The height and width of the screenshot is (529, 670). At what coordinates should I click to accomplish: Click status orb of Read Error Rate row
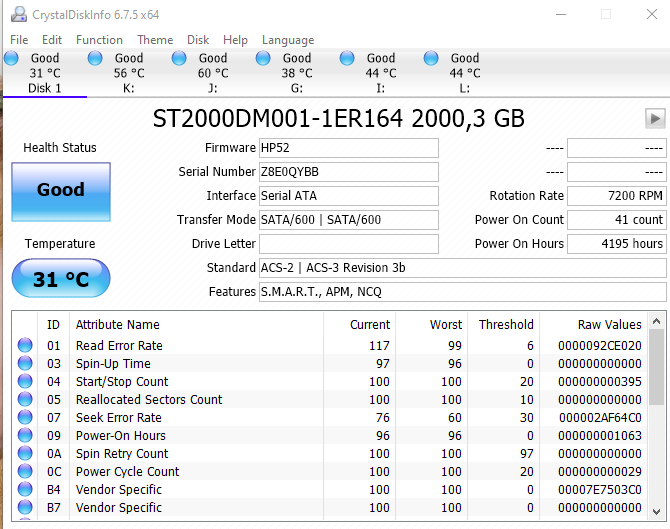25,345
